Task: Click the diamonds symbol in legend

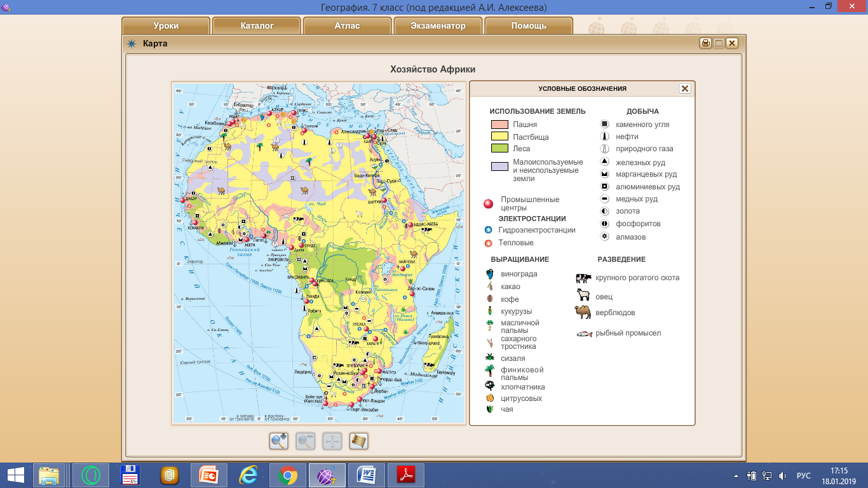Action: [605, 237]
